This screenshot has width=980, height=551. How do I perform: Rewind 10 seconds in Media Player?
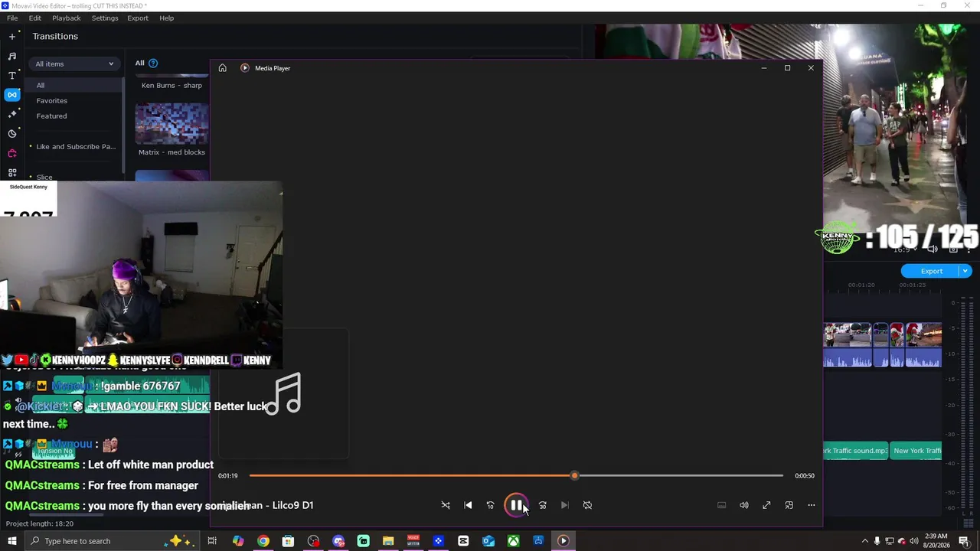pyautogui.click(x=491, y=505)
